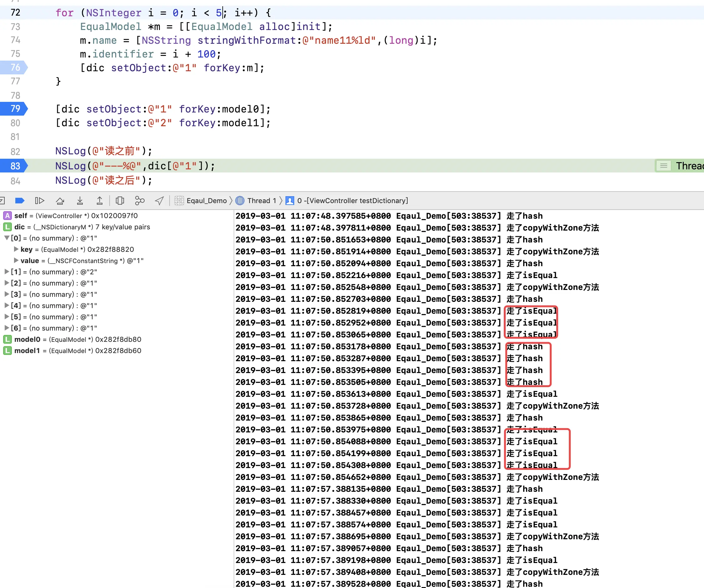Hide the debug area toggle icon

[x=2, y=201]
